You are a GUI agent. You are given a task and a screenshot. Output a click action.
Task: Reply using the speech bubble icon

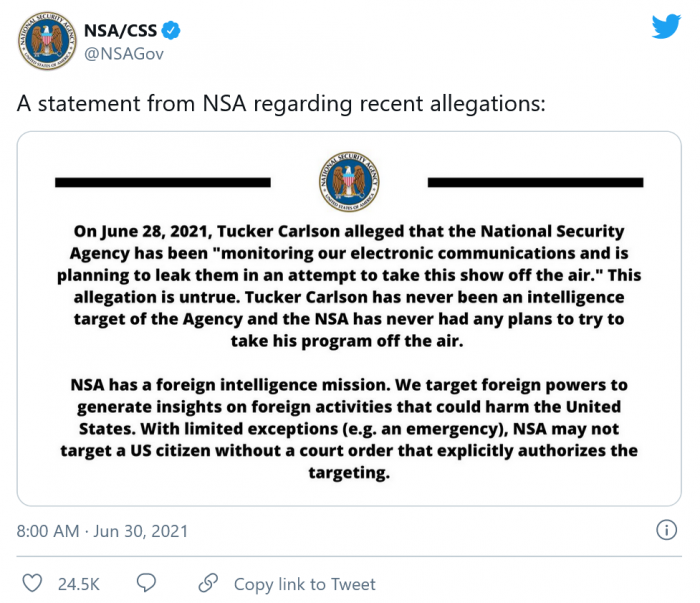click(146, 583)
